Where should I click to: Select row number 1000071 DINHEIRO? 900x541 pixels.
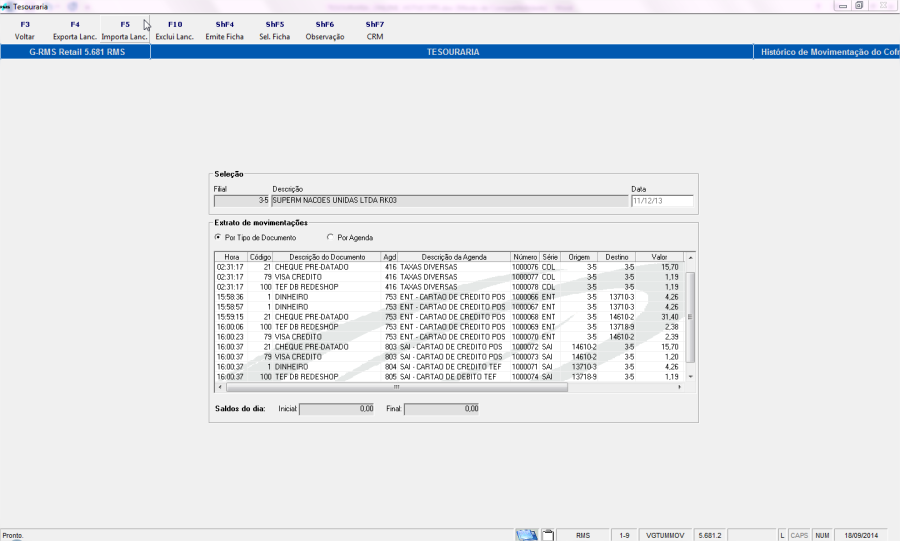(x=449, y=367)
